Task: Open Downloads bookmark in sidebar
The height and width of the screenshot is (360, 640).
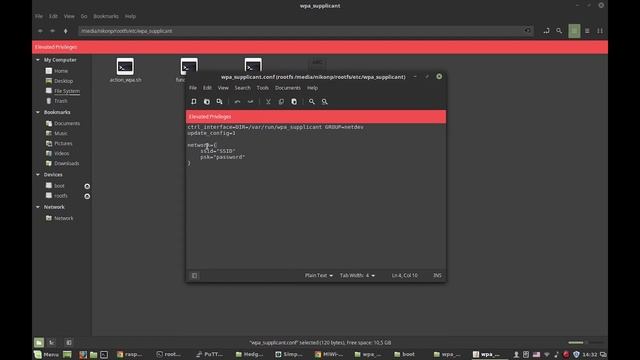Action: [67, 164]
